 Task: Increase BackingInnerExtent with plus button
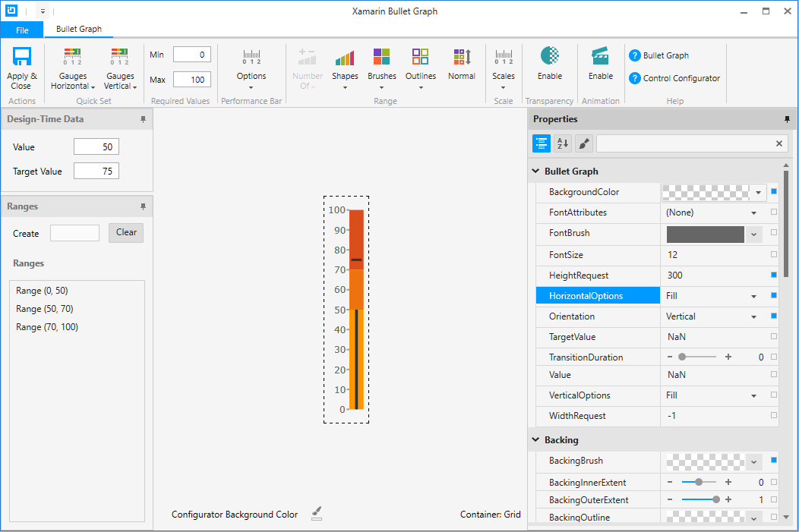(728, 482)
